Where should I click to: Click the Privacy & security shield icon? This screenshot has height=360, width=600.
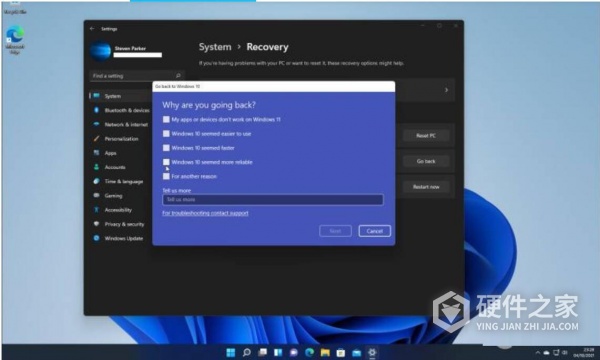[x=96, y=224]
